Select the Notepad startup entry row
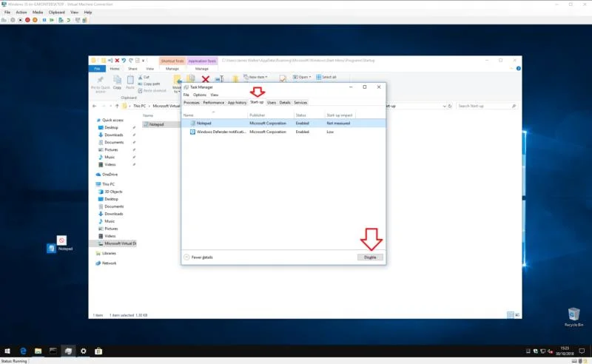 tap(283, 123)
